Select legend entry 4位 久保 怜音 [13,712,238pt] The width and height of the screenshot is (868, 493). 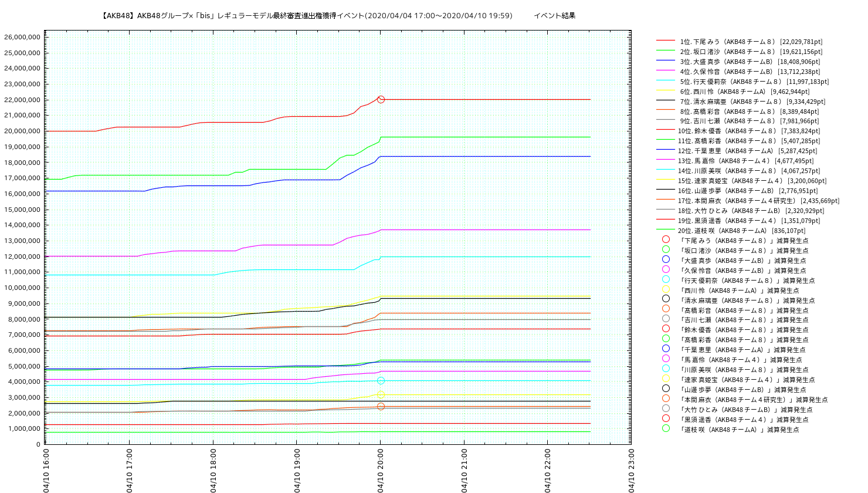[750, 72]
